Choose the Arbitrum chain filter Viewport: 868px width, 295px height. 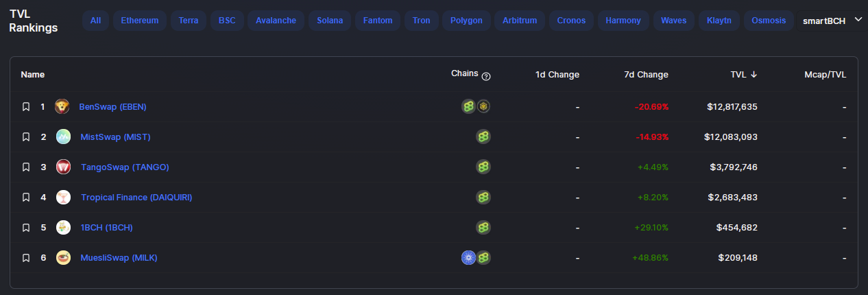click(520, 21)
